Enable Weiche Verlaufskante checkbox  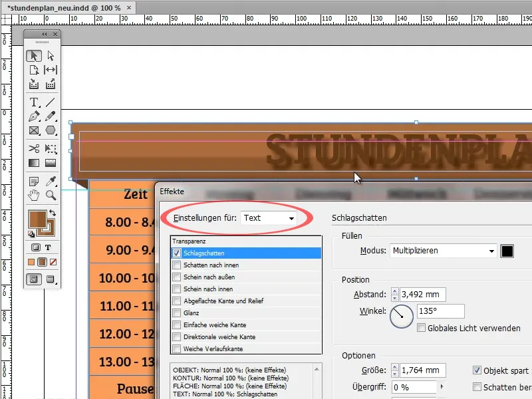tap(176, 348)
